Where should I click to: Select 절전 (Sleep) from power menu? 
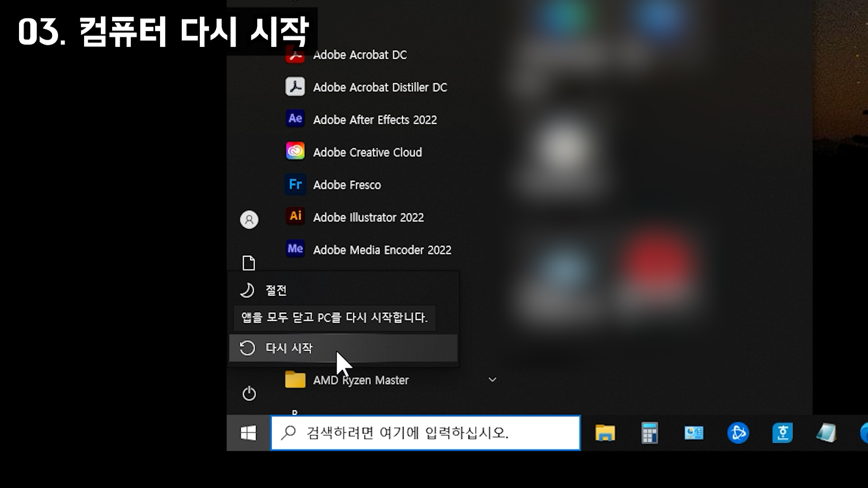[x=276, y=290]
